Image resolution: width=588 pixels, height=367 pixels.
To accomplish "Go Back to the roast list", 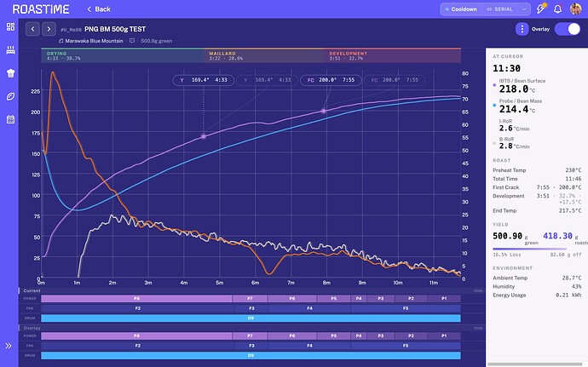I will tap(99, 9).
